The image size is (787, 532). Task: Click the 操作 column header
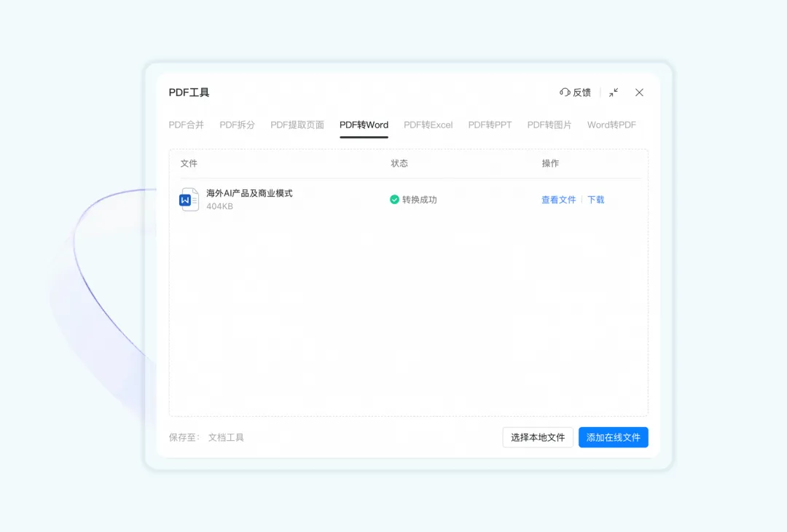pyautogui.click(x=550, y=163)
